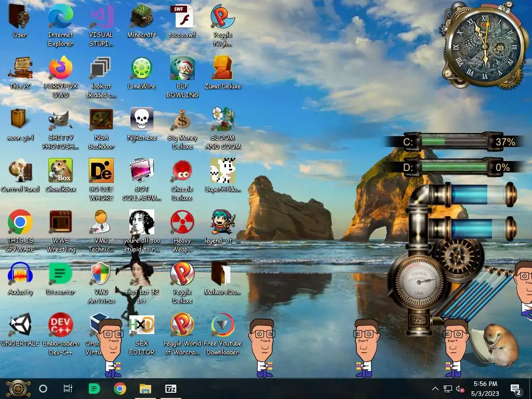Open the tacos.swf file
The image size is (532, 399).
point(182,20)
